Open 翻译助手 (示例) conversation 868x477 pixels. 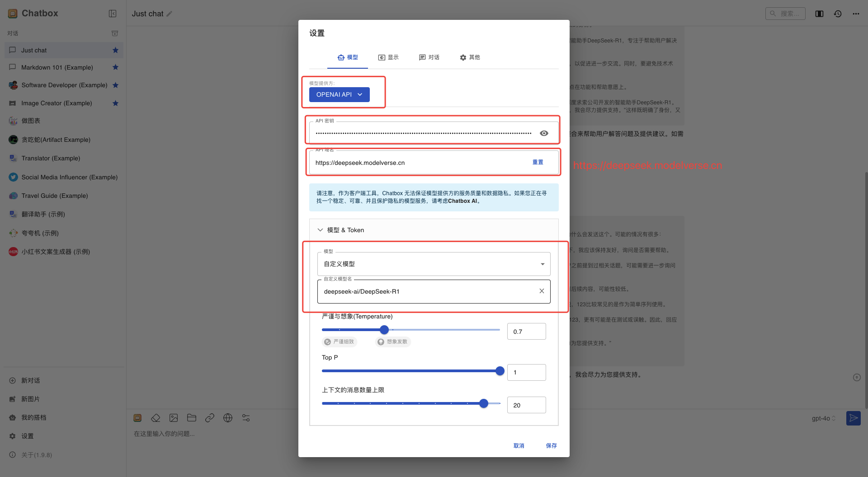point(64,214)
